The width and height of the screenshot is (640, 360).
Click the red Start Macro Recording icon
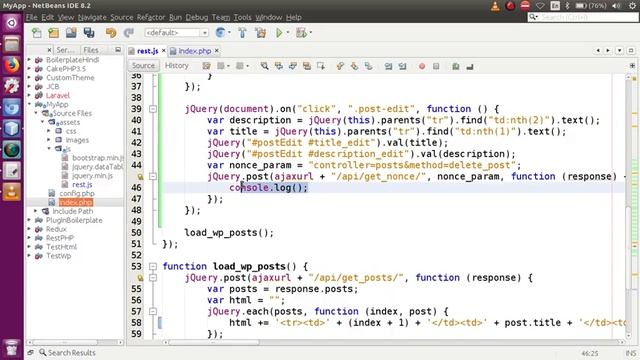point(422,66)
